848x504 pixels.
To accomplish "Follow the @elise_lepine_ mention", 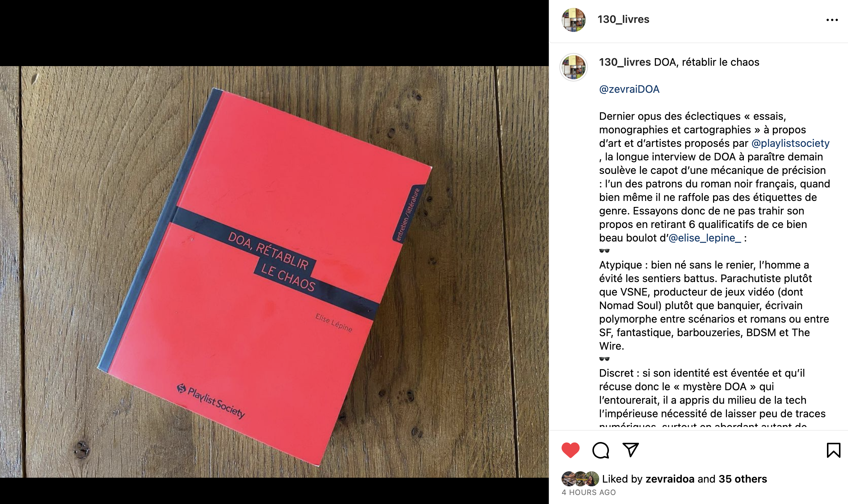I will pos(705,238).
